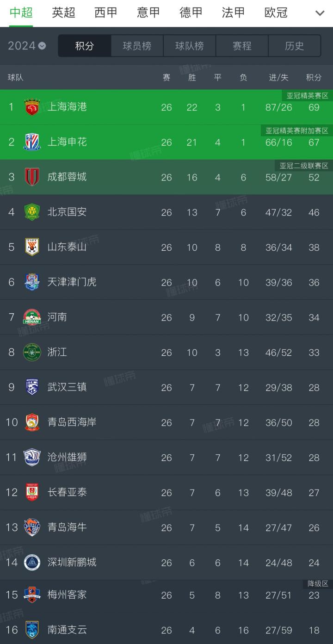The width and height of the screenshot is (333, 644).
Task: Switch to the 英超 league tab
Action: (63, 12)
